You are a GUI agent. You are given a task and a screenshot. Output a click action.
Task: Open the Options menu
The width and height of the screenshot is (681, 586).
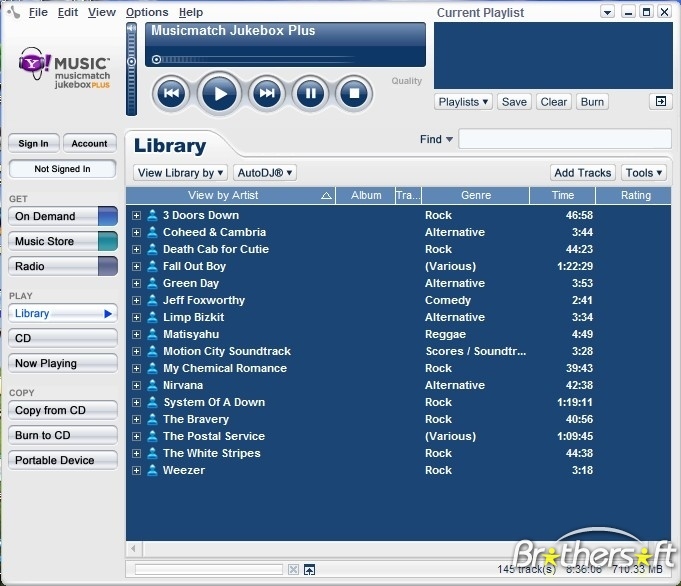[x=147, y=12]
